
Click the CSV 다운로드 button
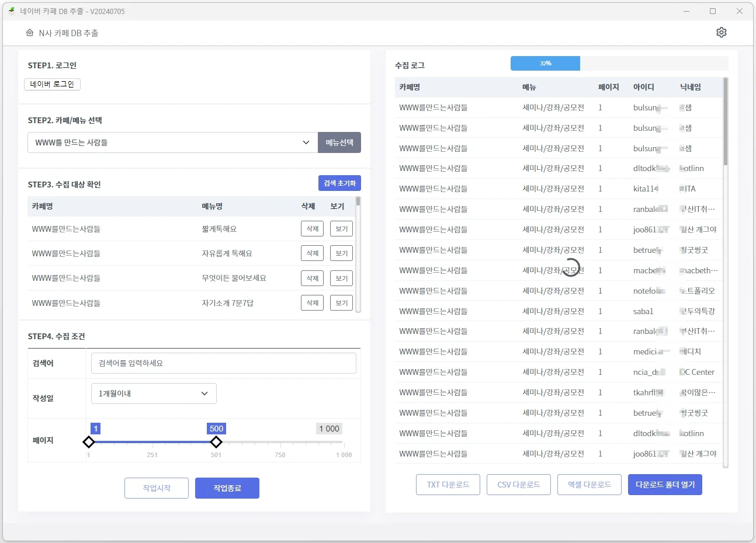[519, 485]
